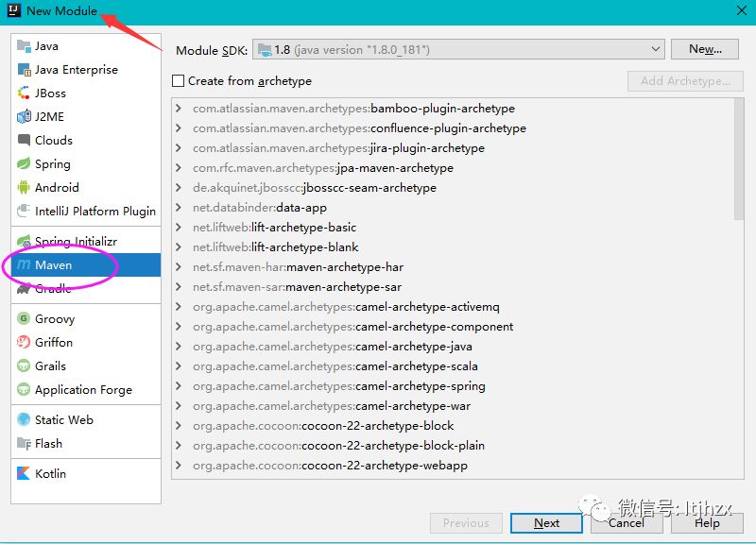The image size is (756, 544).
Task: Expand lift-archetype-basic entry
Action: (179, 228)
